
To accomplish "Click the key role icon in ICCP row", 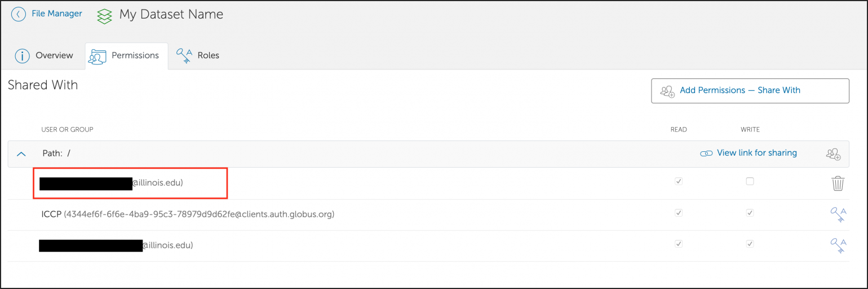I will click(838, 214).
